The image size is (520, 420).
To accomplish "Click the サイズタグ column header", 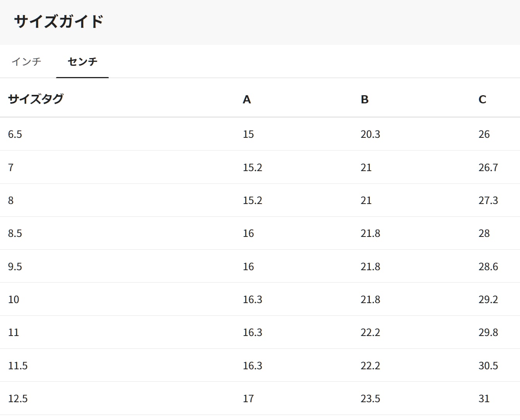I will coord(36,99).
